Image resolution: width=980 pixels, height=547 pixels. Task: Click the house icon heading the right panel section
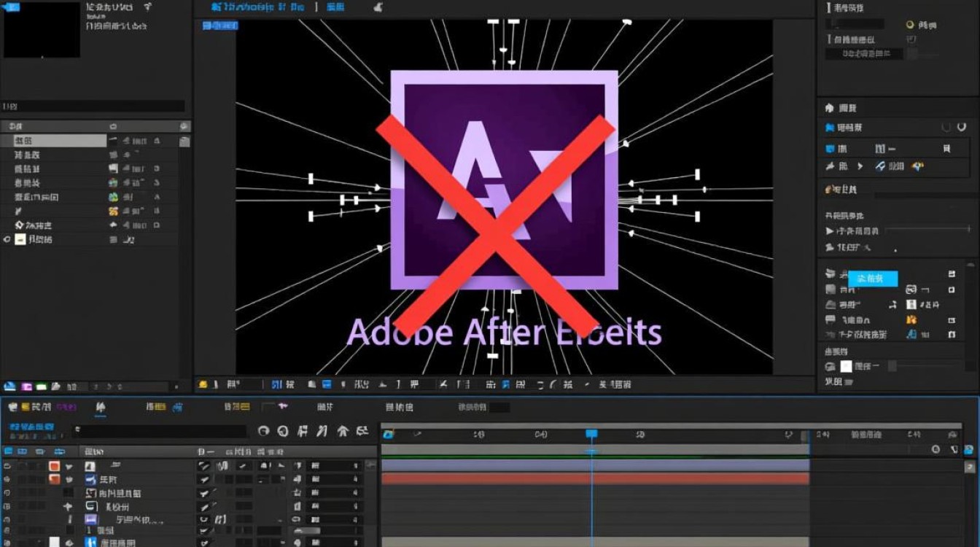point(829,107)
